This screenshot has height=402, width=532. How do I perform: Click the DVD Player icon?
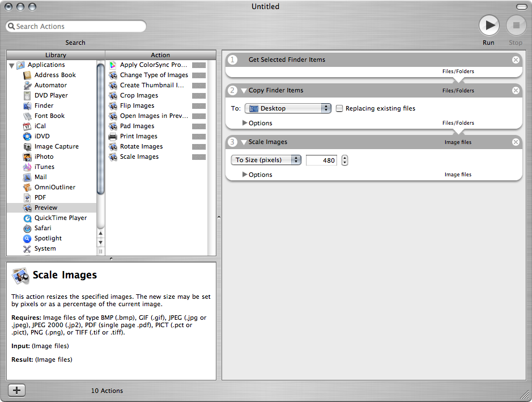coord(27,95)
